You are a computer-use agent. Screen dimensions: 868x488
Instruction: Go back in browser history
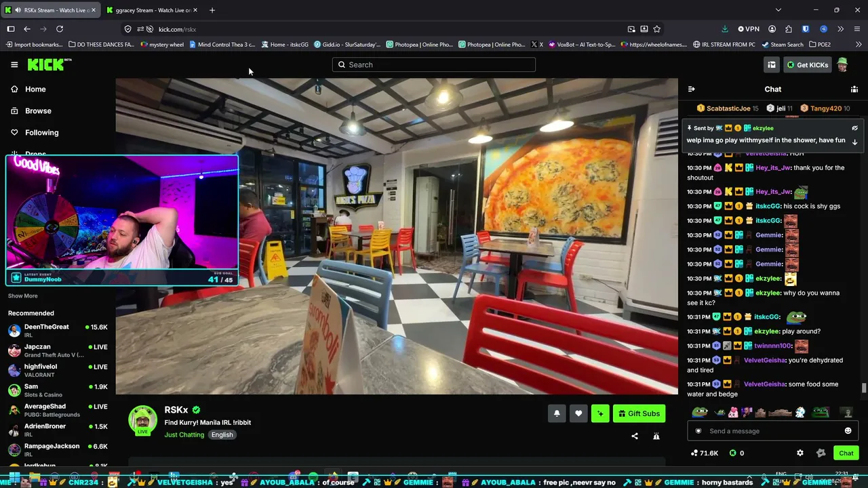click(x=27, y=29)
